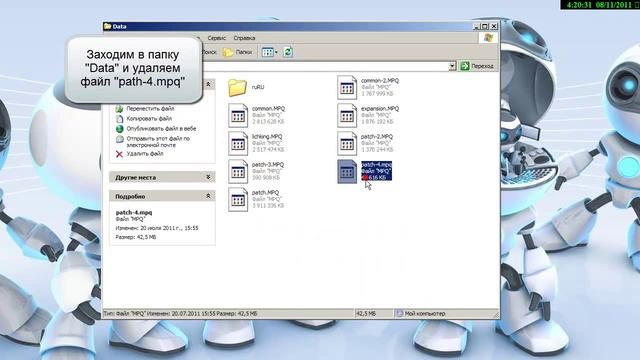The width and height of the screenshot is (640, 360).
Task: Select the common.MPQ file icon
Action: tap(238, 116)
